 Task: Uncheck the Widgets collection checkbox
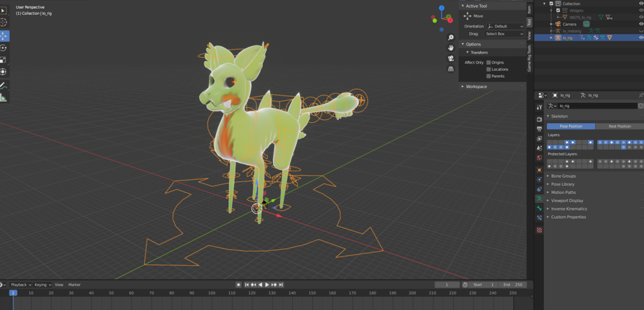[558, 10]
